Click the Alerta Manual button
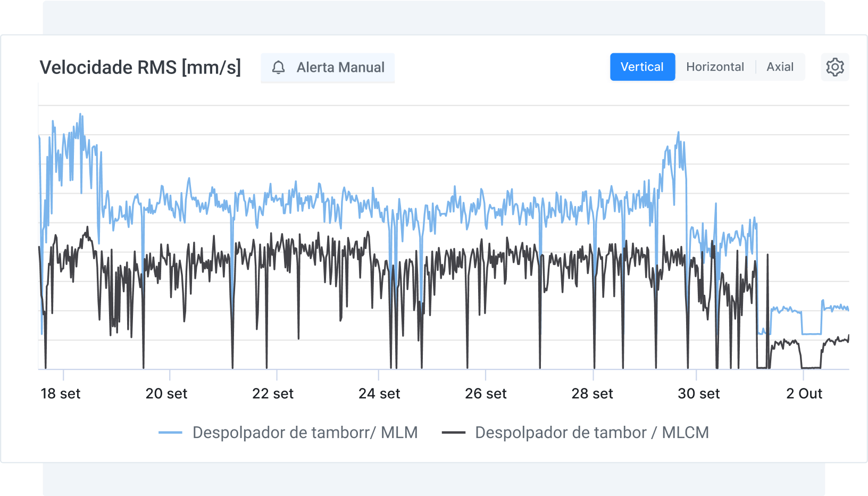The image size is (868, 496). point(327,68)
